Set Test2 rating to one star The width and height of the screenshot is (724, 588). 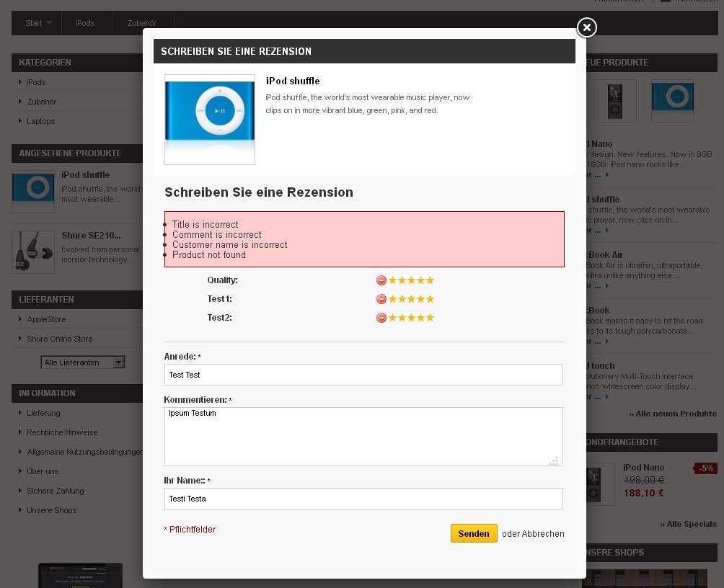coord(393,318)
